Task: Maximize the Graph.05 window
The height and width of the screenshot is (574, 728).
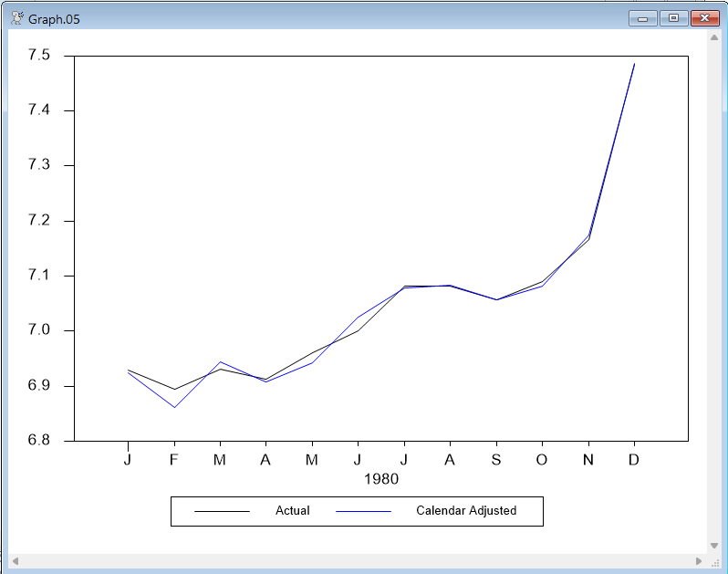Action: click(x=673, y=18)
